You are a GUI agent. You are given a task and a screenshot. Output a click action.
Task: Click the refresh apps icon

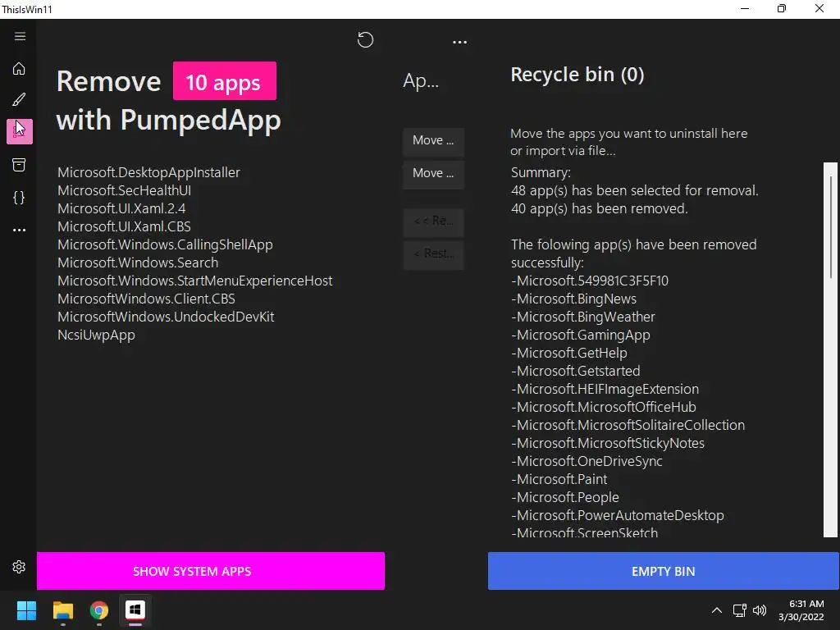pyautogui.click(x=365, y=39)
